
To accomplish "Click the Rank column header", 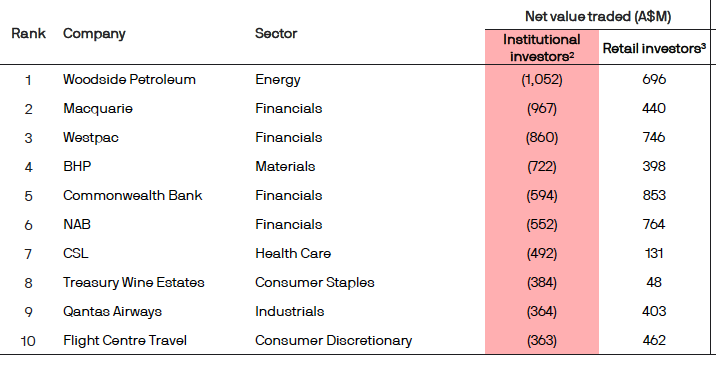I will pos(28,33).
